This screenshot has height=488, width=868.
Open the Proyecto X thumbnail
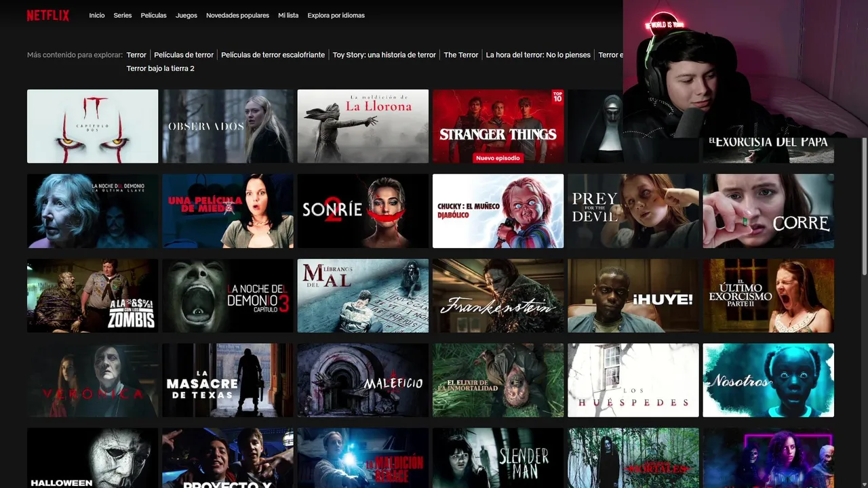pyautogui.click(x=228, y=458)
